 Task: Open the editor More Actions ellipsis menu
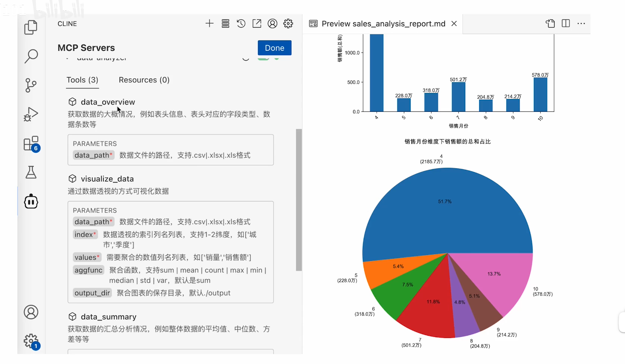581,23
